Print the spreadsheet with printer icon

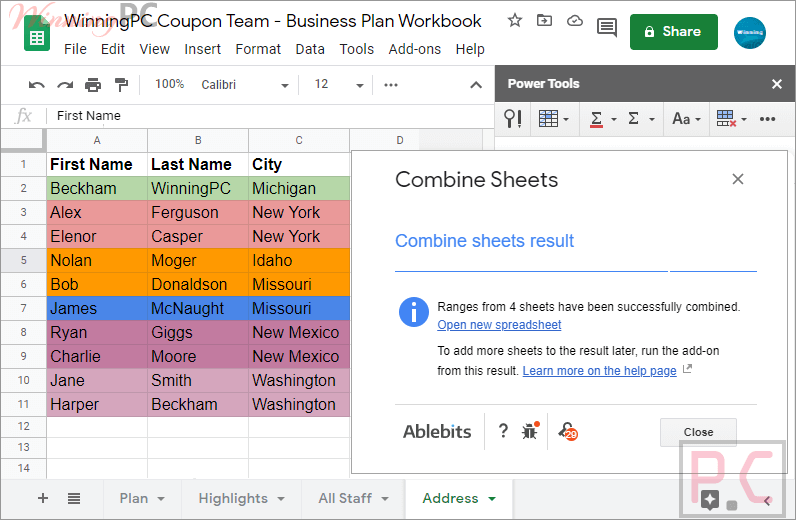click(x=93, y=85)
